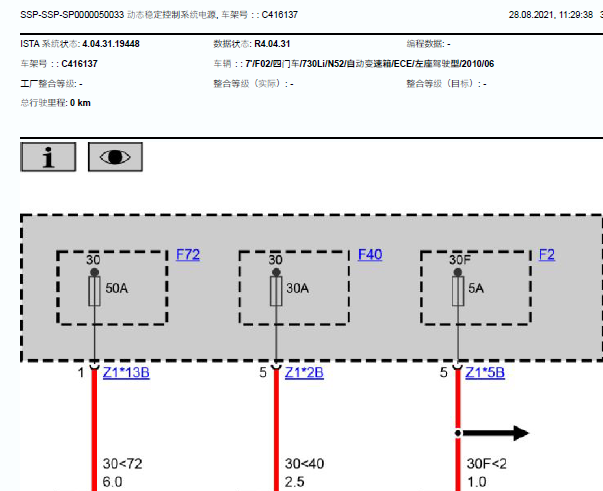The image size is (603, 491).
Task: Click the wire label 30<40
Action: coord(304,464)
